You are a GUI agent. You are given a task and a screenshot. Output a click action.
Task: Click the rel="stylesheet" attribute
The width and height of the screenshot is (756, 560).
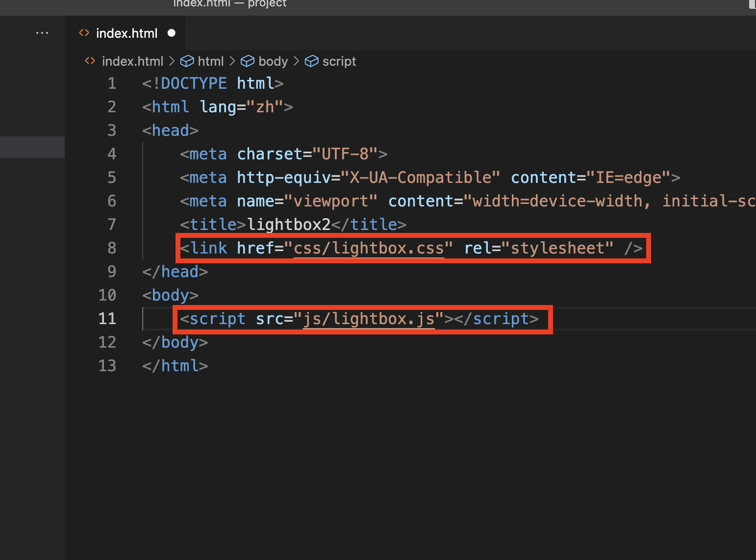[538, 248]
